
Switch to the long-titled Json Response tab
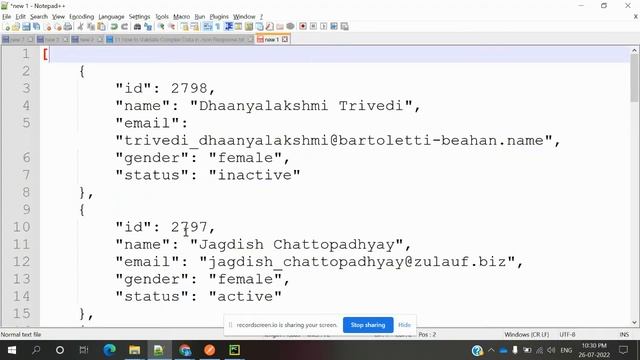[x=179, y=40]
